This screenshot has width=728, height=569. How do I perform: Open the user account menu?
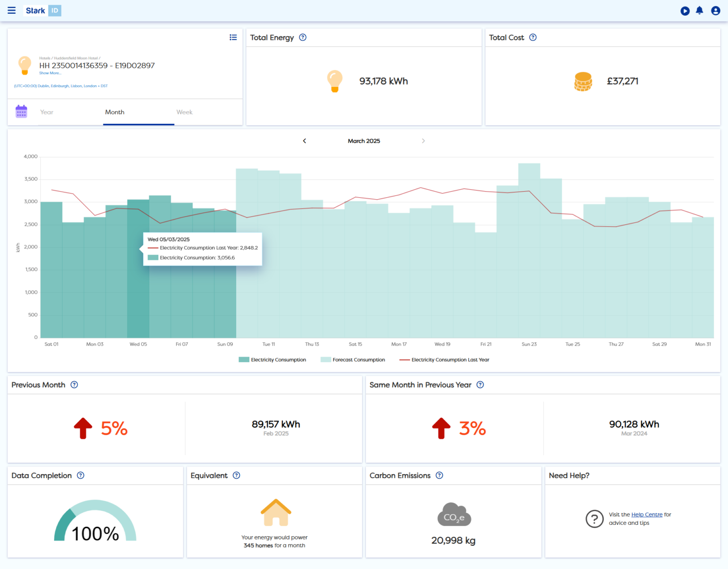716,10
